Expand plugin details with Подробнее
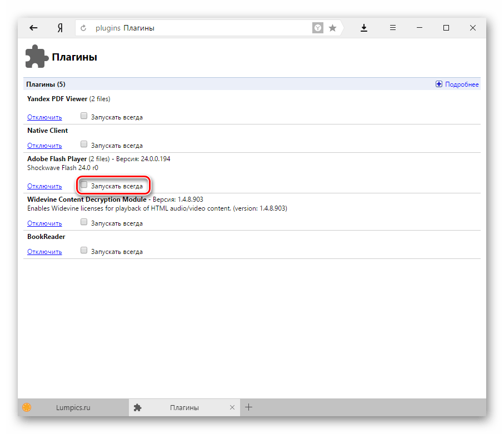 click(x=457, y=84)
